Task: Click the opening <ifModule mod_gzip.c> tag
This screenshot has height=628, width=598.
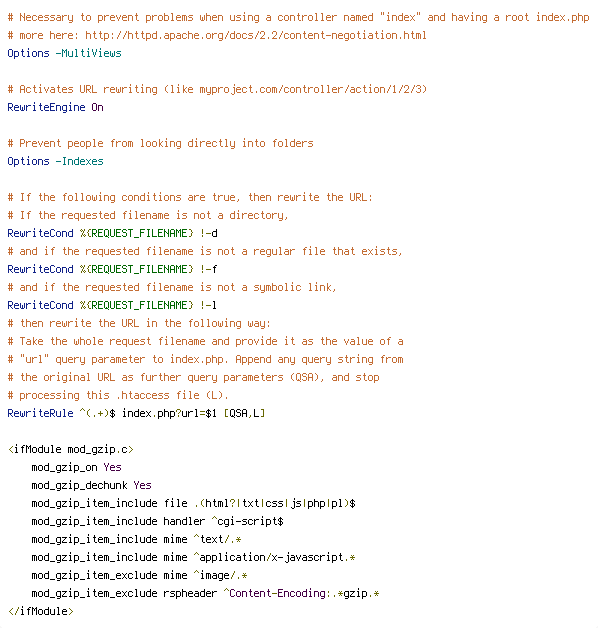Action: pos(70,449)
